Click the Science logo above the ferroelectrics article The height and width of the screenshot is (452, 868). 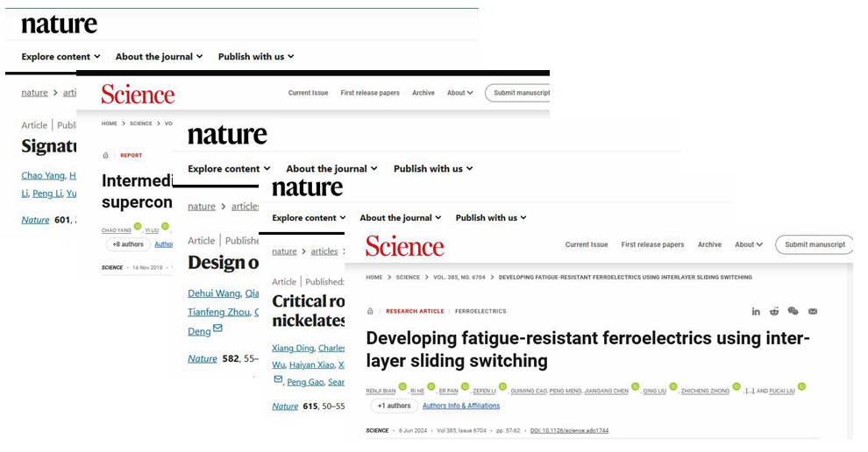point(404,246)
